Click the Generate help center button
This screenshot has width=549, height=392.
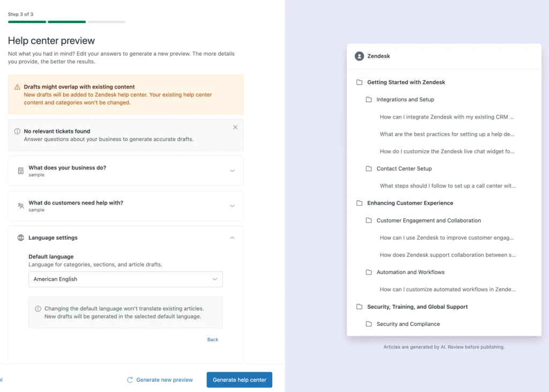pos(239,379)
